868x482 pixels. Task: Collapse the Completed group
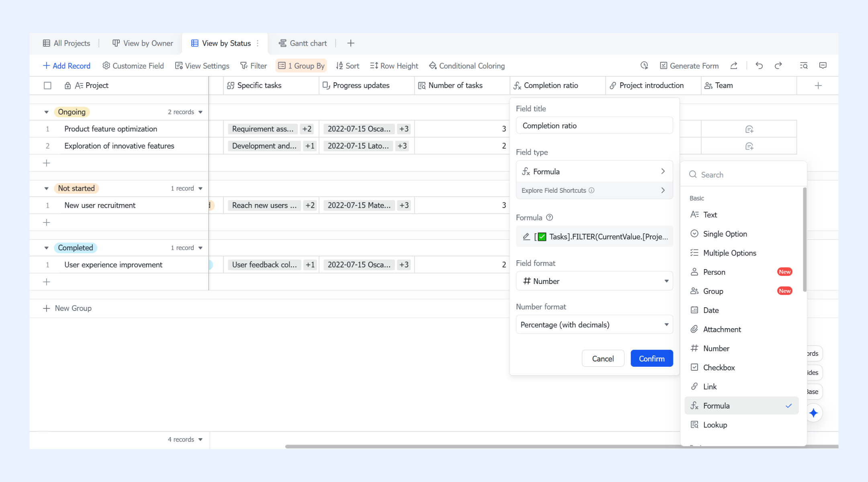click(x=47, y=248)
